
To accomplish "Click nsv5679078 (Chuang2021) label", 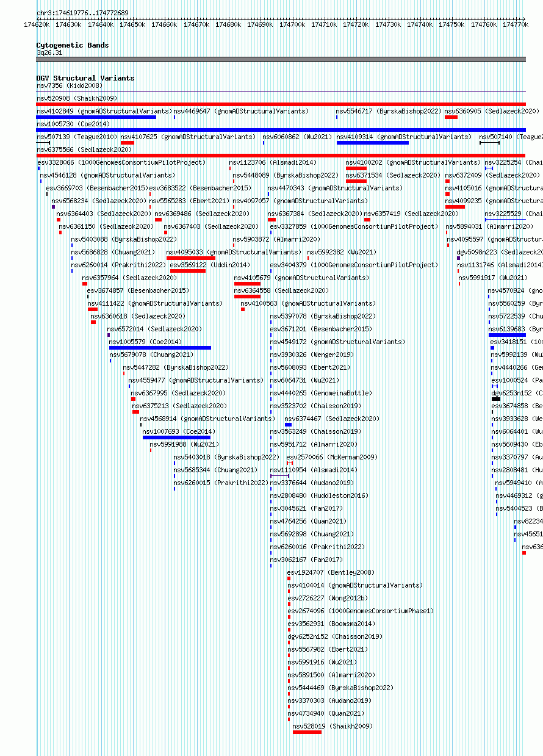I will tap(151, 355).
